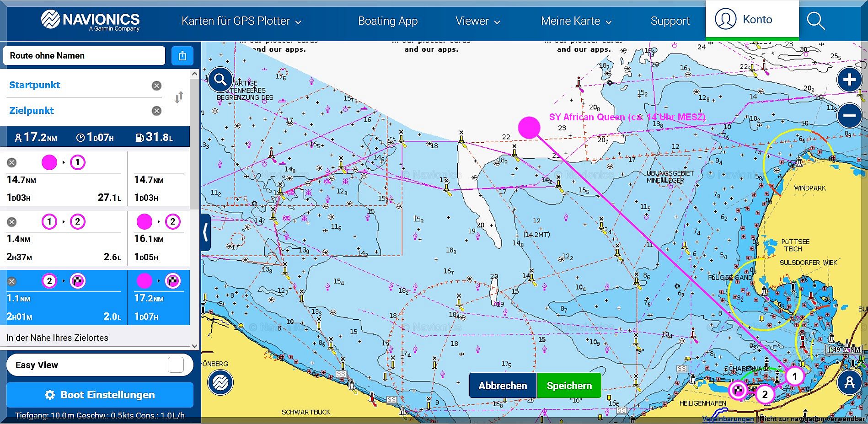Screen dimensions: 868x424
Task: Click the route name input field
Action: point(84,56)
